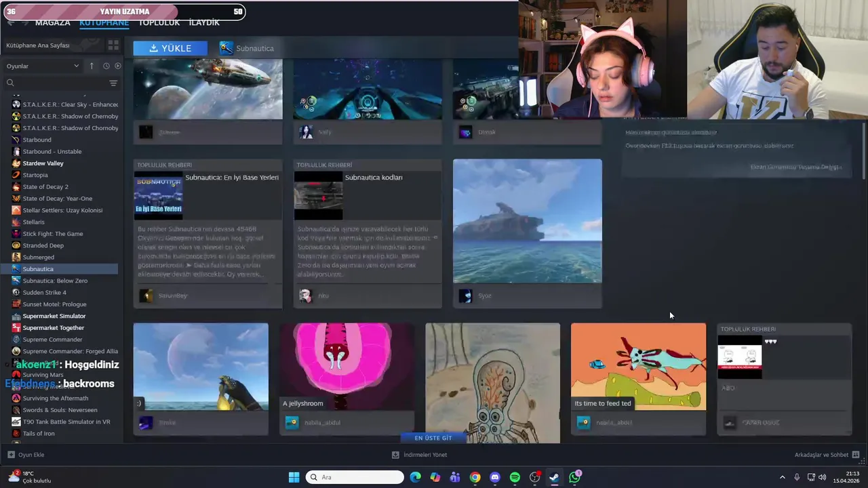Select Starbound in the game list
868x488 pixels.
click(x=37, y=140)
